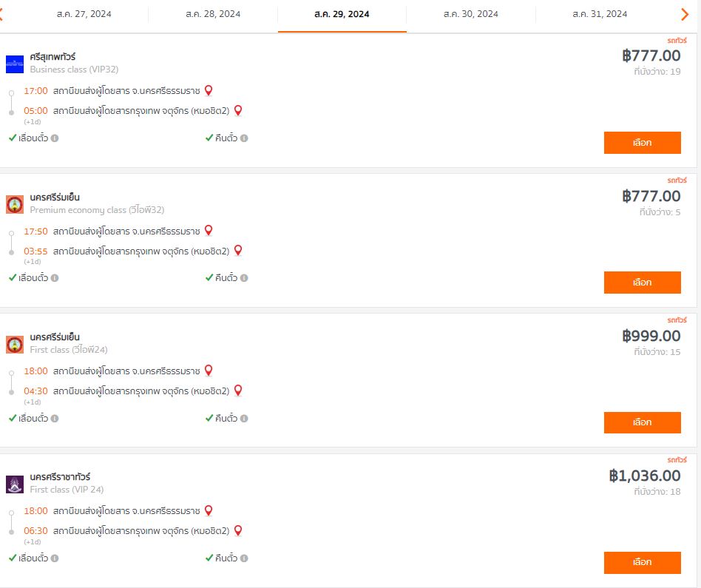
Task: Show previous dates with left arrow
Action: click(x=1, y=14)
